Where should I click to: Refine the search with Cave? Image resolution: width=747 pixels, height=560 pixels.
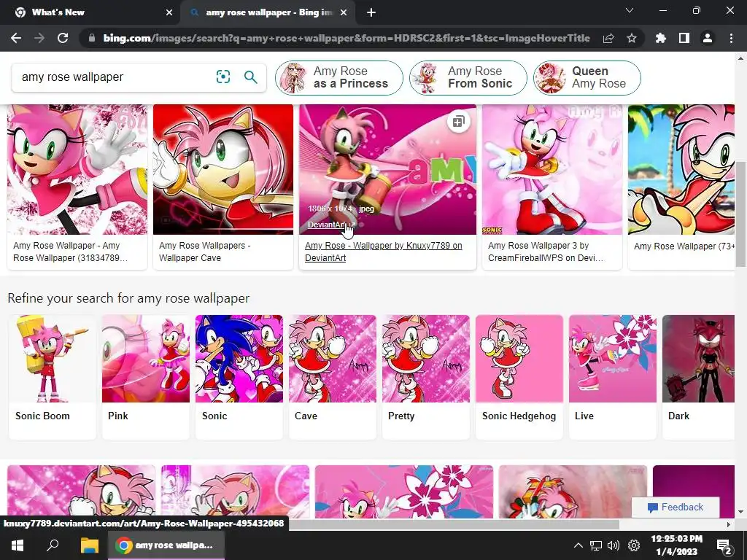(333, 377)
